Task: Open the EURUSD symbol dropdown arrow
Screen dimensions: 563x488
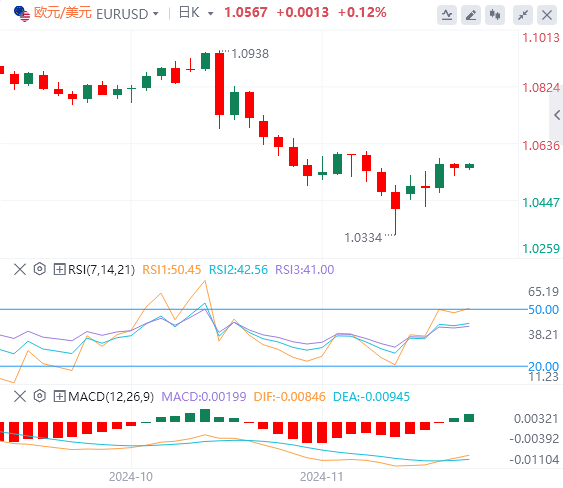Action: click(155, 14)
